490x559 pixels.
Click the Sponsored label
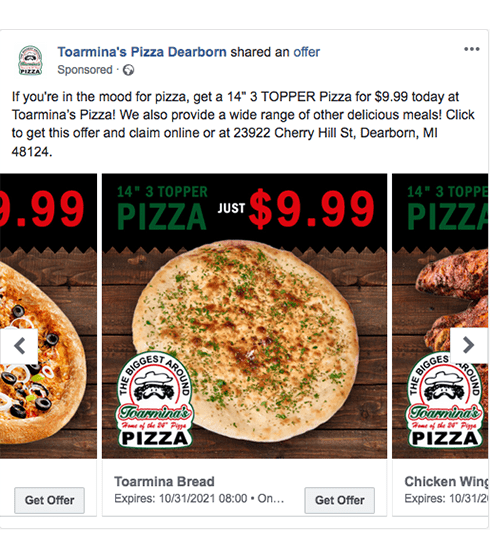pyautogui.click(x=85, y=70)
